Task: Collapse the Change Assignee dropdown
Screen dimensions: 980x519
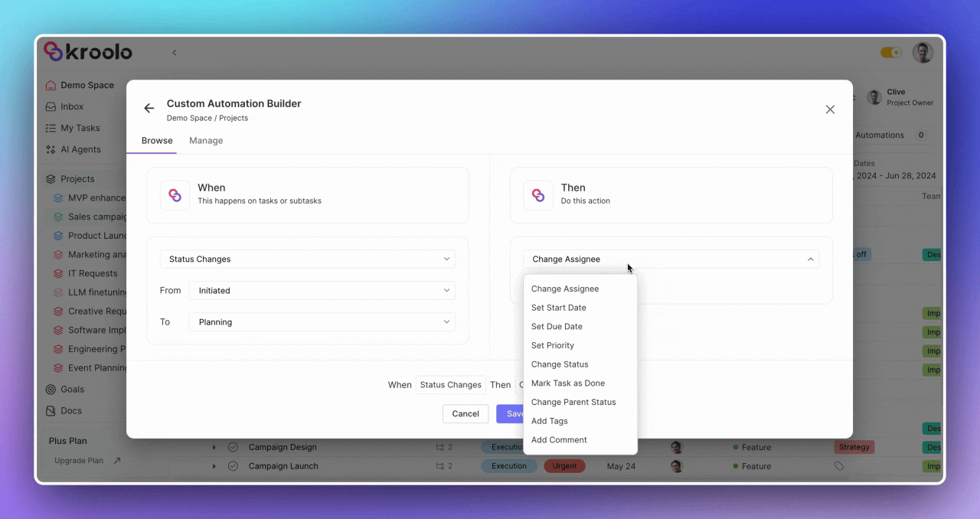Action: (810, 259)
